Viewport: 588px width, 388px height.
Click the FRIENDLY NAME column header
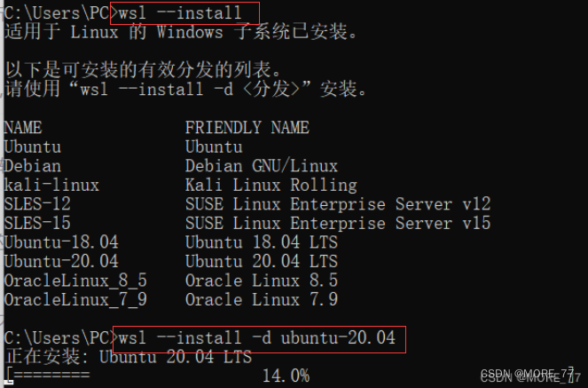247,128
